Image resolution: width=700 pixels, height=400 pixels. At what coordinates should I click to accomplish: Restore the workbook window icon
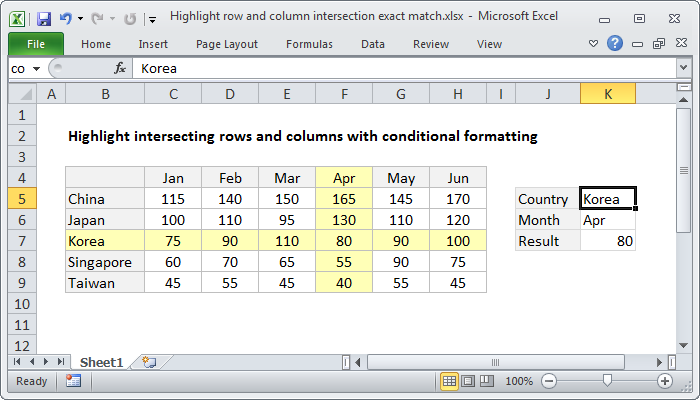658,43
